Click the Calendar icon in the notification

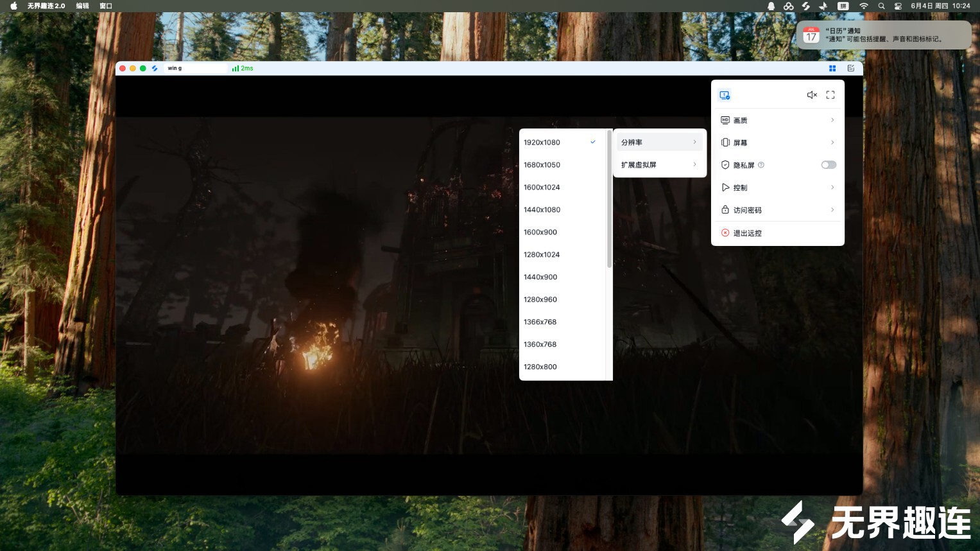[x=811, y=35]
